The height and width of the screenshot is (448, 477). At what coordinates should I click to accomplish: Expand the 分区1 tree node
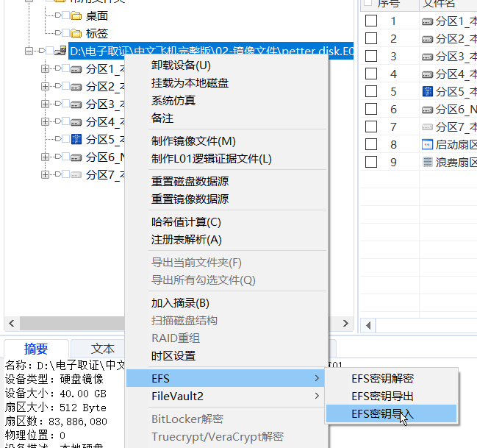pos(45,69)
